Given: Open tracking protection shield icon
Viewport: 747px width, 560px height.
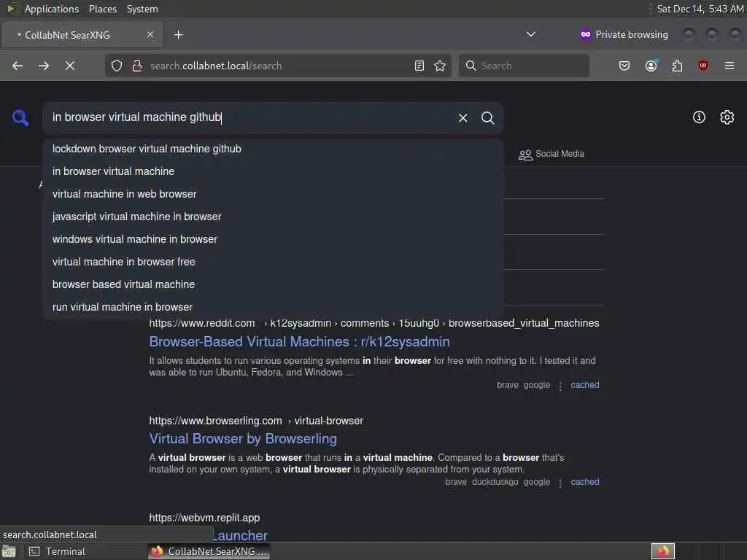Looking at the screenshot, I should tap(117, 66).
